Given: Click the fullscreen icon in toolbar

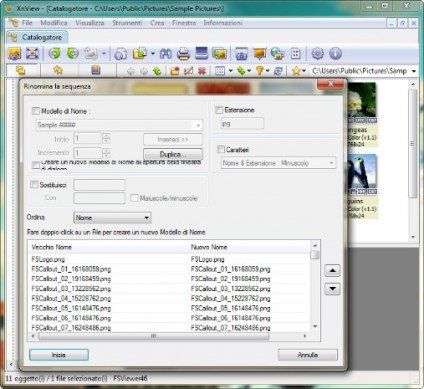Looking at the screenshot, I should [32, 53].
